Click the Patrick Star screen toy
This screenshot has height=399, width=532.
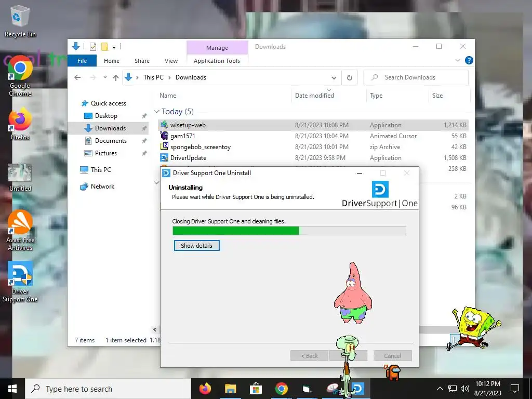353,293
